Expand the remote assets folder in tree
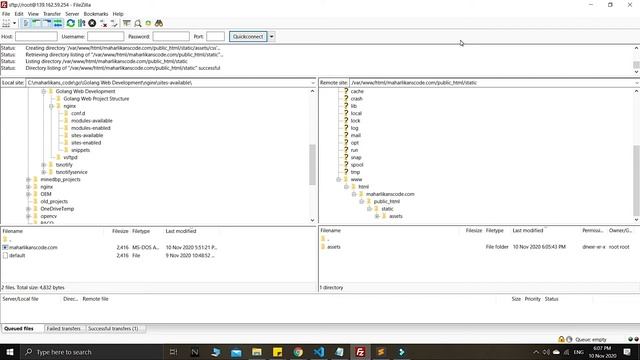The image size is (640, 360). point(377,216)
